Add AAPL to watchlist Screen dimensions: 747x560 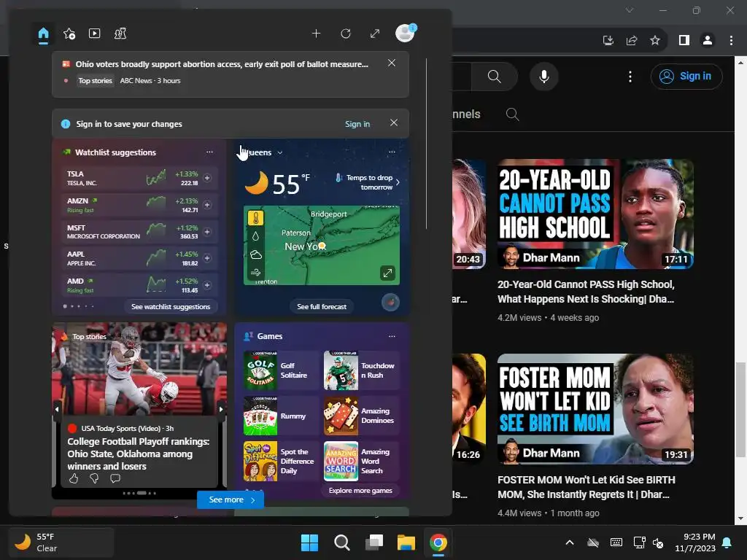coord(207,258)
